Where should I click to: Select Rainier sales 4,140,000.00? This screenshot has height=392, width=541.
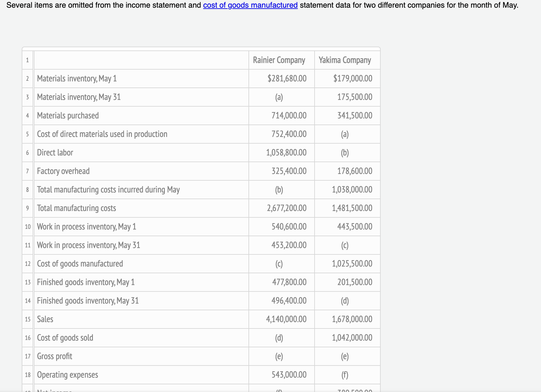tap(286, 319)
